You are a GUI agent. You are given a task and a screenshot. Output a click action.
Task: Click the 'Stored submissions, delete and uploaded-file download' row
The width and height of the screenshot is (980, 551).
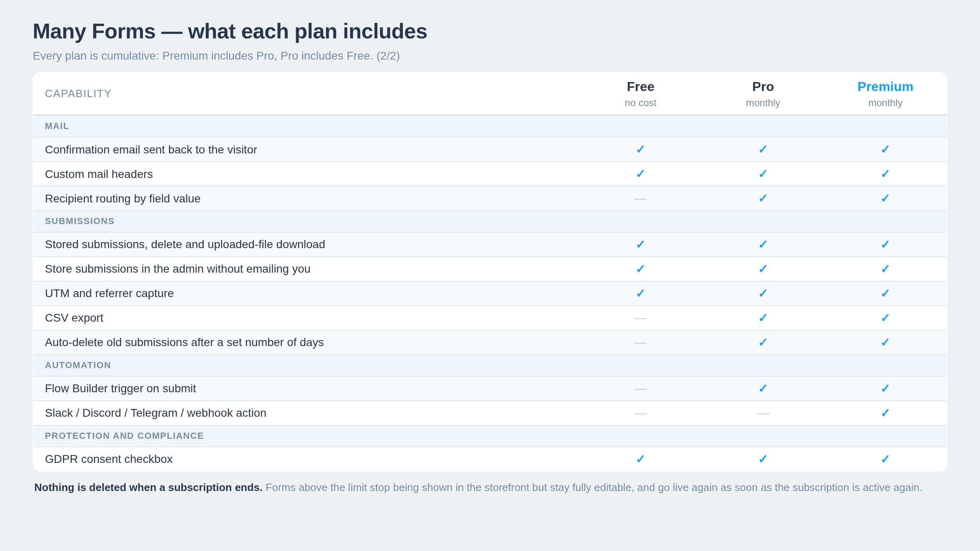(x=490, y=244)
